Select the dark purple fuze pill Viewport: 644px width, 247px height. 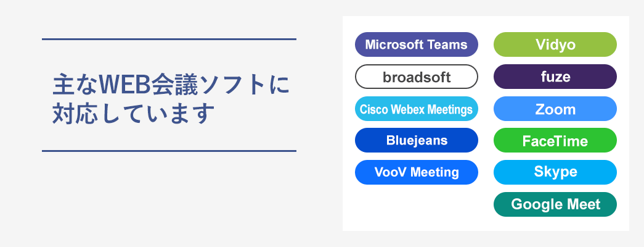555,77
